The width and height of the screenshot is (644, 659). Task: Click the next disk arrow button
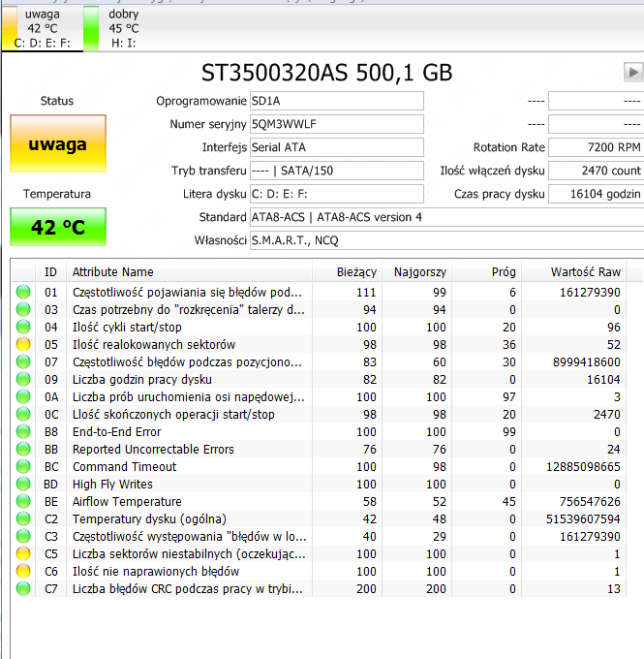tap(633, 73)
